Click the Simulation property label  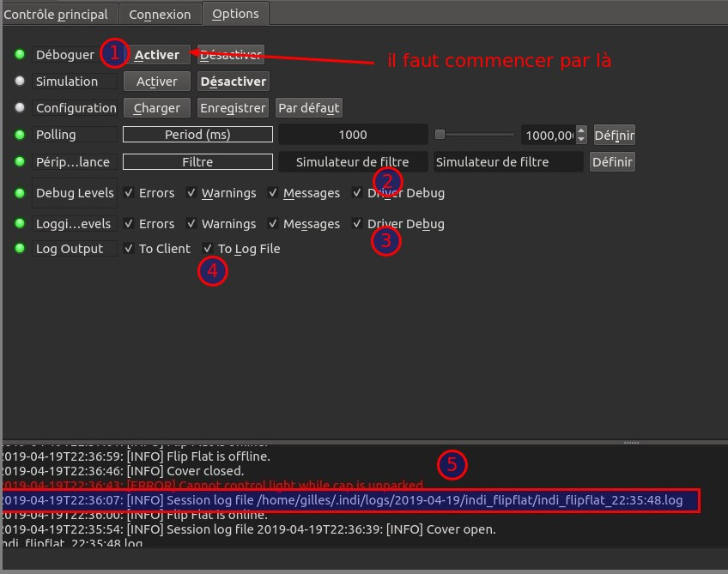pyautogui.click(x=75, y=82)
